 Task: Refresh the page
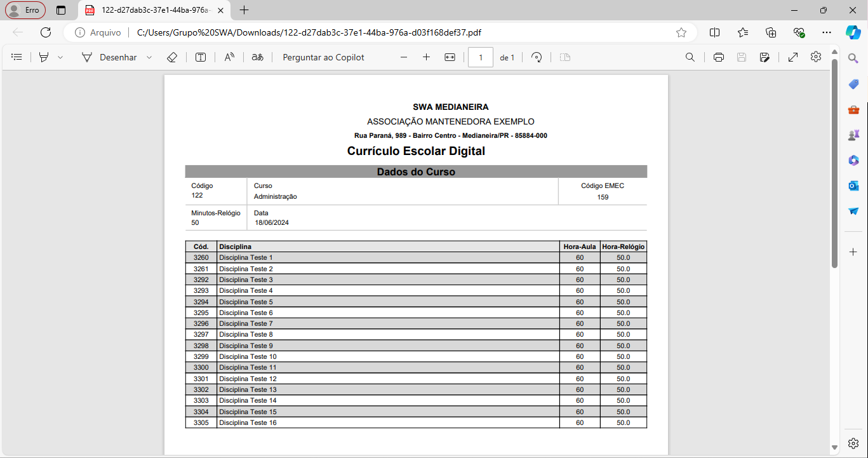click(46, 32)
